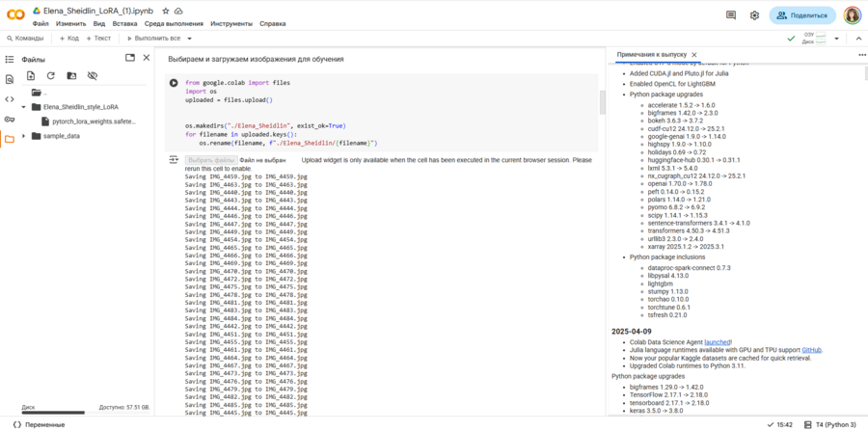Image resolution: width=868 pixels, height=431 pixels.
Task: Star the notebook title
Action: click(165, 11)
